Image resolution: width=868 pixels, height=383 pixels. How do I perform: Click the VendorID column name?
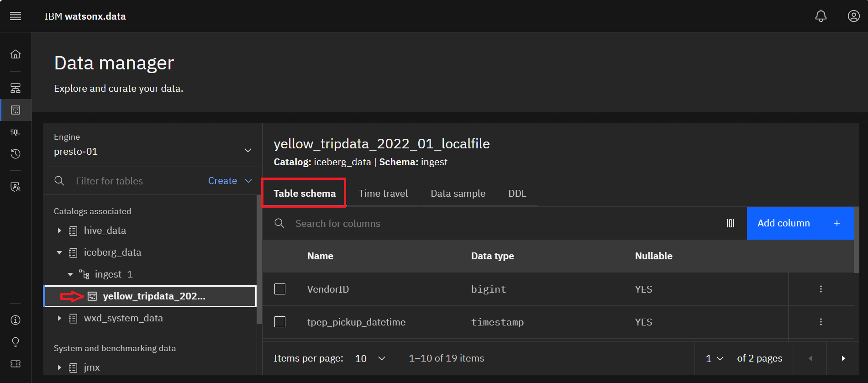[x=328, y=289]
